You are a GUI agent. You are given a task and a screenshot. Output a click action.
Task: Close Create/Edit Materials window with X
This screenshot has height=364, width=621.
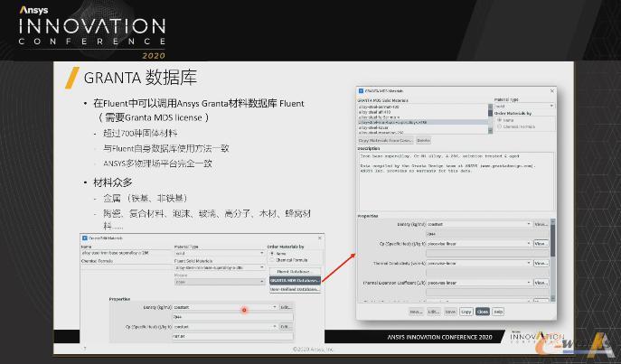(320, 238)
